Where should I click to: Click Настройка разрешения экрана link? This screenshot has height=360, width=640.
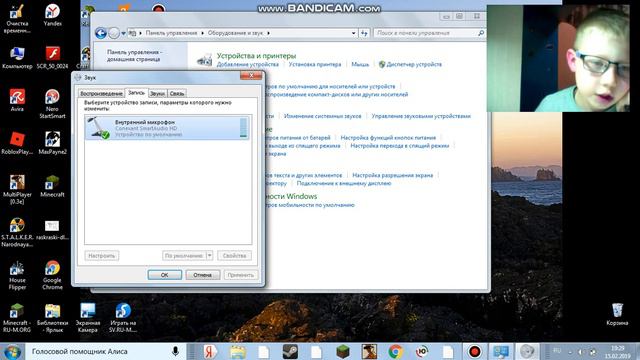click(x=392, y=176)
